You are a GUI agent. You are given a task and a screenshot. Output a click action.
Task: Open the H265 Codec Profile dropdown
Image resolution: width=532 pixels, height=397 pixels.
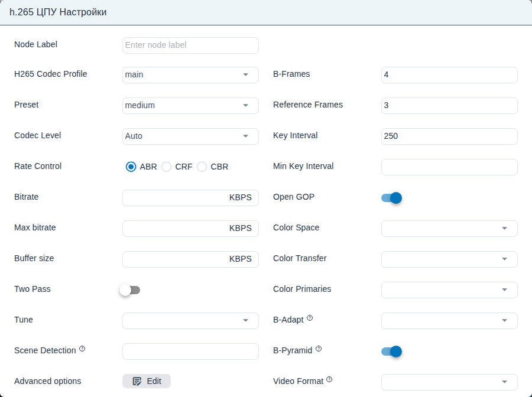tap(190, 74)
